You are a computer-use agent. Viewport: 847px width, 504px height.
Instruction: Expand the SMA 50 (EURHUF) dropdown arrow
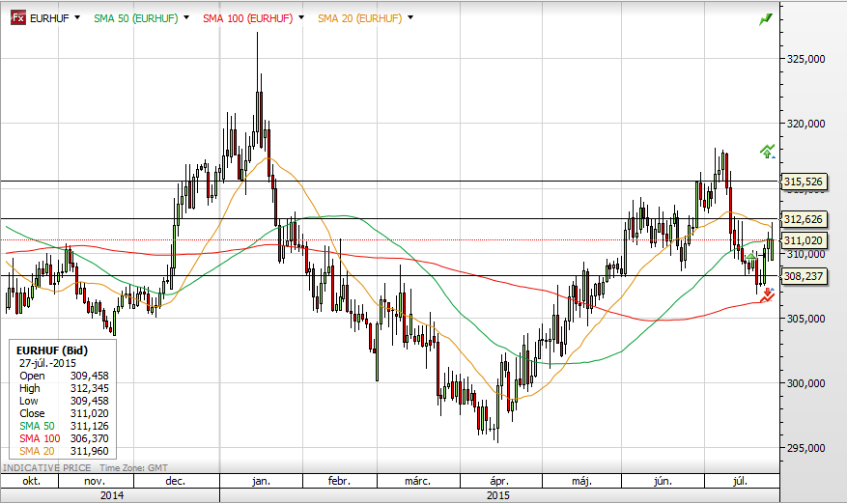[185, 18]
